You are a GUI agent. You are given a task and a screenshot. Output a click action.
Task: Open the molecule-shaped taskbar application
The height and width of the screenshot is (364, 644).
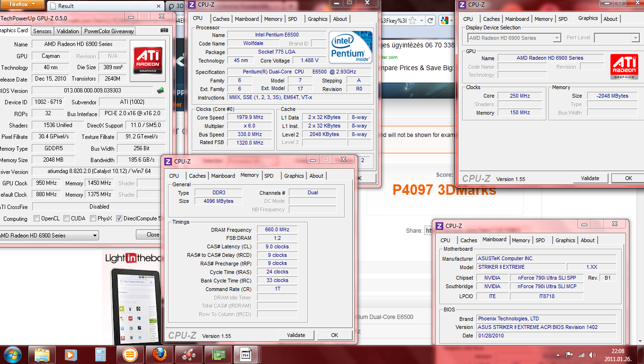189,354
